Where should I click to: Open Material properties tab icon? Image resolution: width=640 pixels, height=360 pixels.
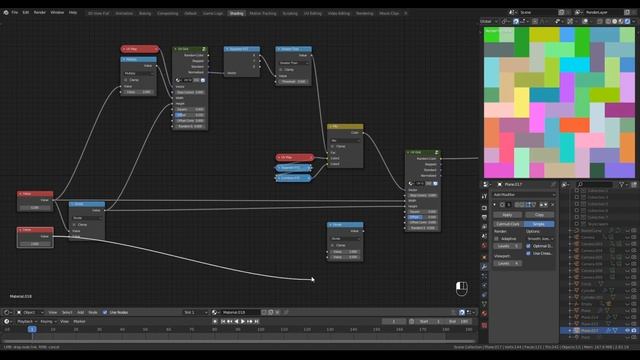(484, 314)
